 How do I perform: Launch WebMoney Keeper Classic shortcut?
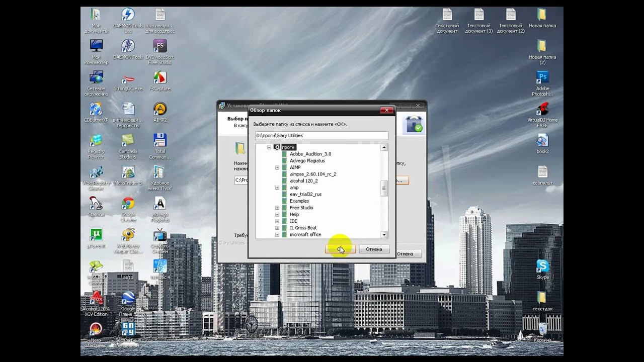[x=128, y=240]
